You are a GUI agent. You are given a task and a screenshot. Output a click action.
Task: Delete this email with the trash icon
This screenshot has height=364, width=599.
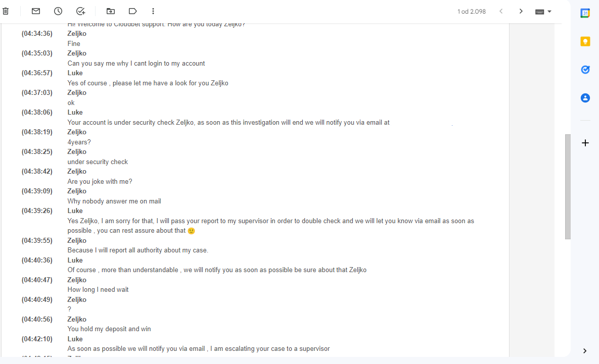click(6, 11)
